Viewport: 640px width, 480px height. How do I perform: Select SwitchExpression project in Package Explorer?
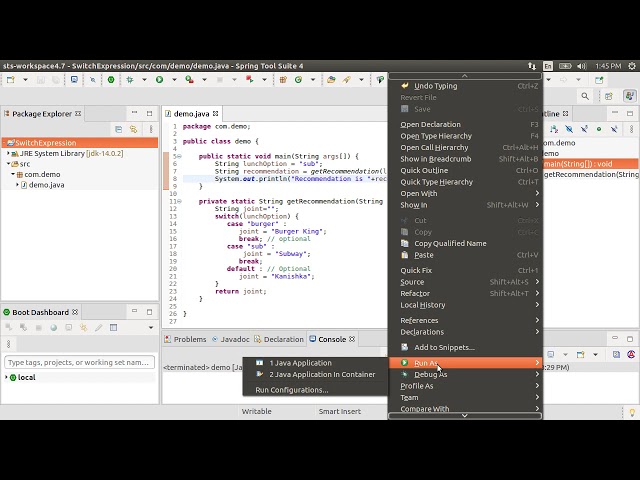80,143
